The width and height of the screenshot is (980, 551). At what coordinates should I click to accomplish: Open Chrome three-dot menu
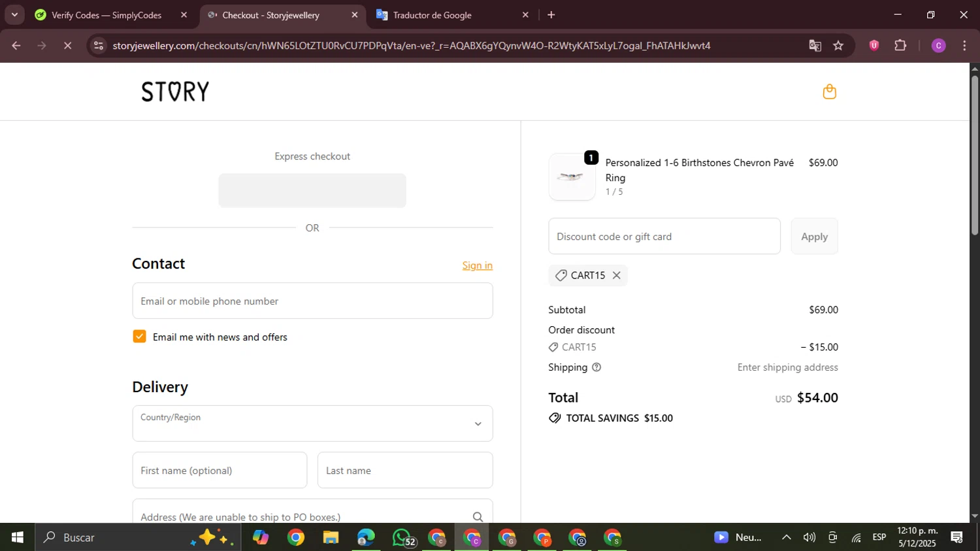964,45
